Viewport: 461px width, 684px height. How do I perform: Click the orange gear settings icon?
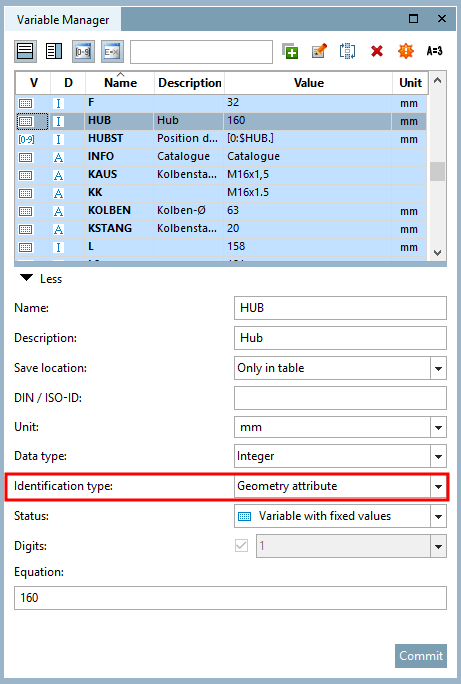[406, 51]
